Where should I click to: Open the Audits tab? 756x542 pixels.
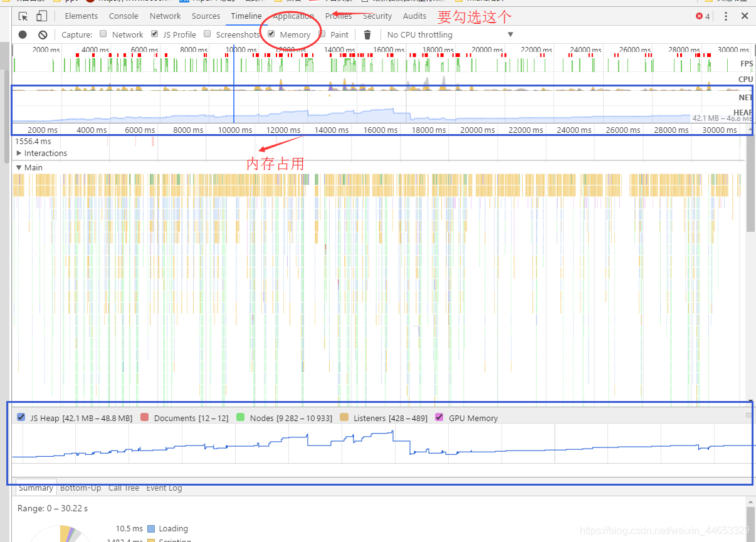click(x=414, y=16)
